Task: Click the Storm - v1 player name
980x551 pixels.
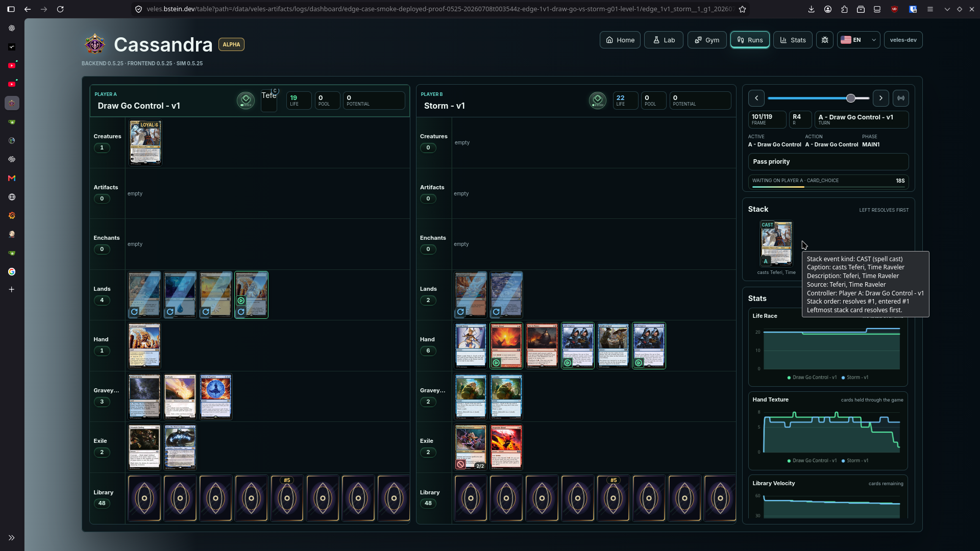Action: [445, 106]
